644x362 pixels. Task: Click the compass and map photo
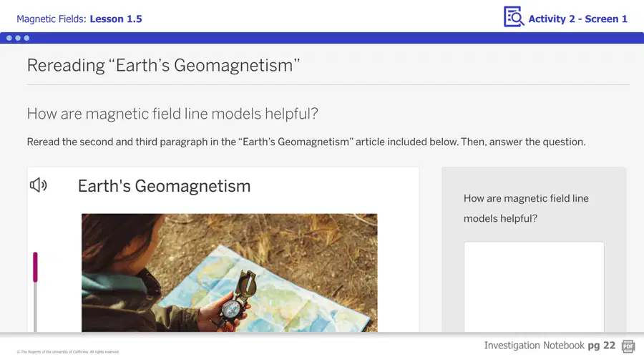(x=229, y=273)
